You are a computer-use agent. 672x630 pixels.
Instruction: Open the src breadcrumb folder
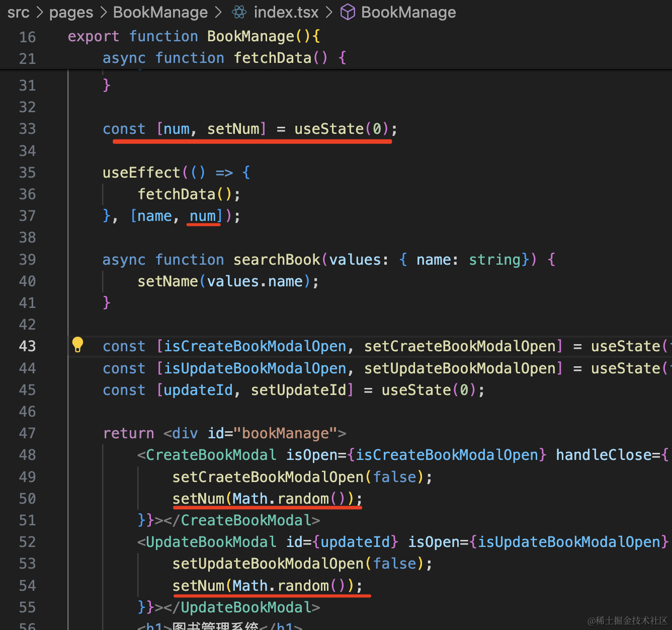(18, 12)
